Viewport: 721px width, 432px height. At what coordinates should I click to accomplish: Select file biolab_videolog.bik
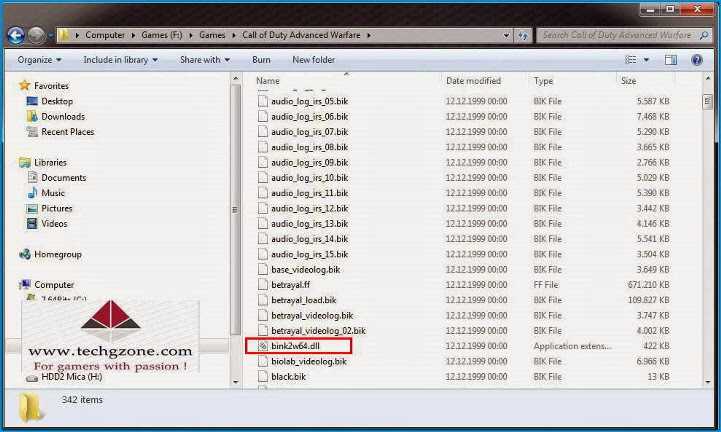(309, 361)
